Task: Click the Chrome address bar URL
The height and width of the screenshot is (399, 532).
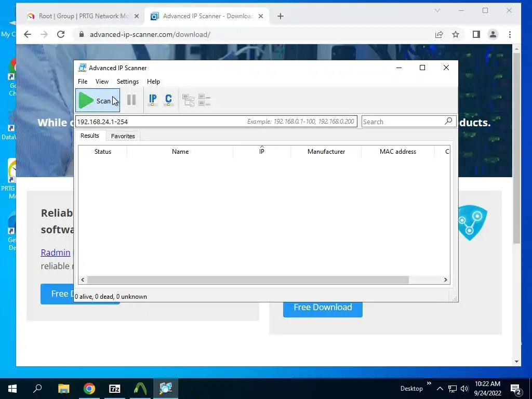Action: (150, 34)
